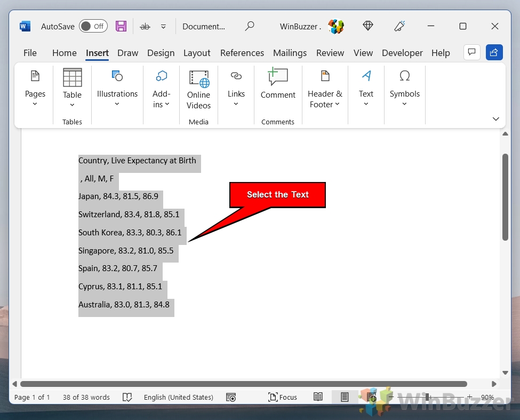Expand the Header & Footer menu
The width and height of the screenshot is (520, 420).
coord(325,90)
